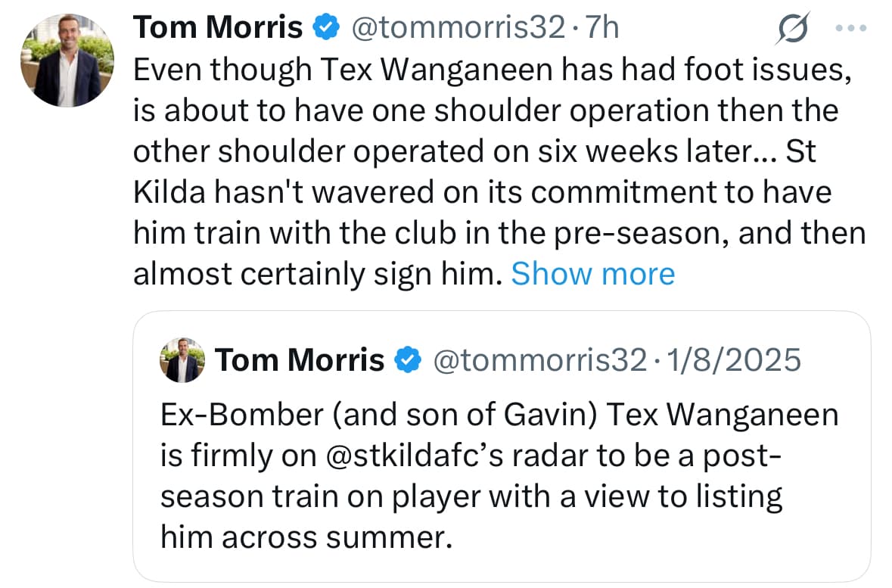The image size is (892, 588).
Task: Click the 7h timestamp on the main tweet
Action: [x=602, y=29]
